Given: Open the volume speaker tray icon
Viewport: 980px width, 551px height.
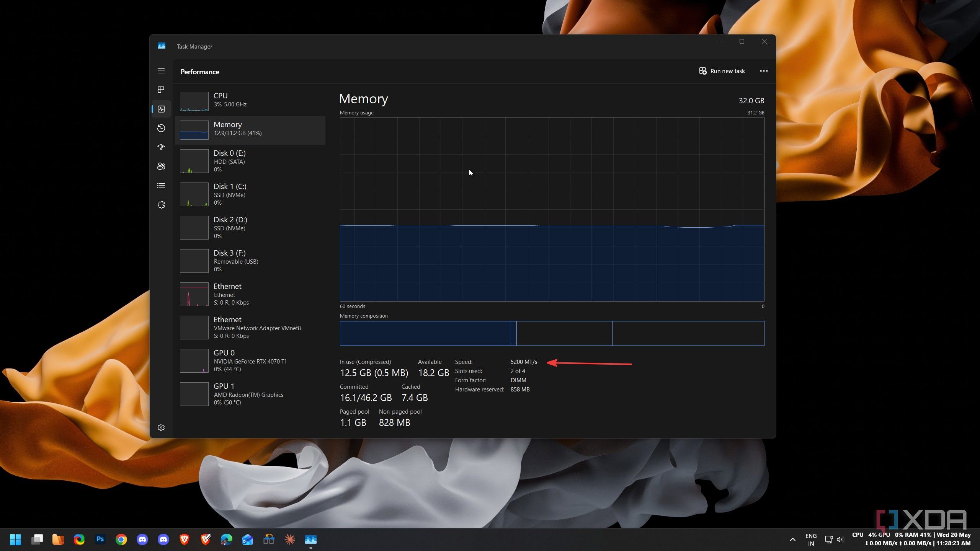Looking at the screenshot, I should click(x=840, y=540).
